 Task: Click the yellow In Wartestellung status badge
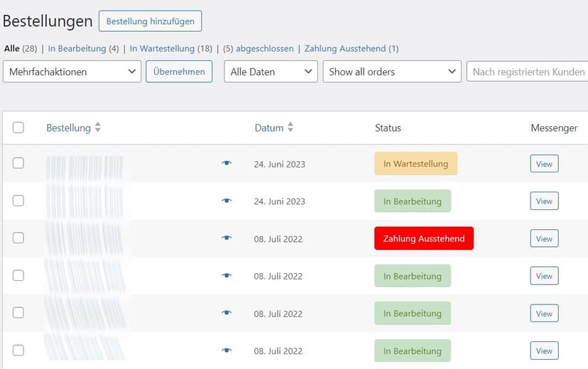pyautogui.click(x=416, y=164)
